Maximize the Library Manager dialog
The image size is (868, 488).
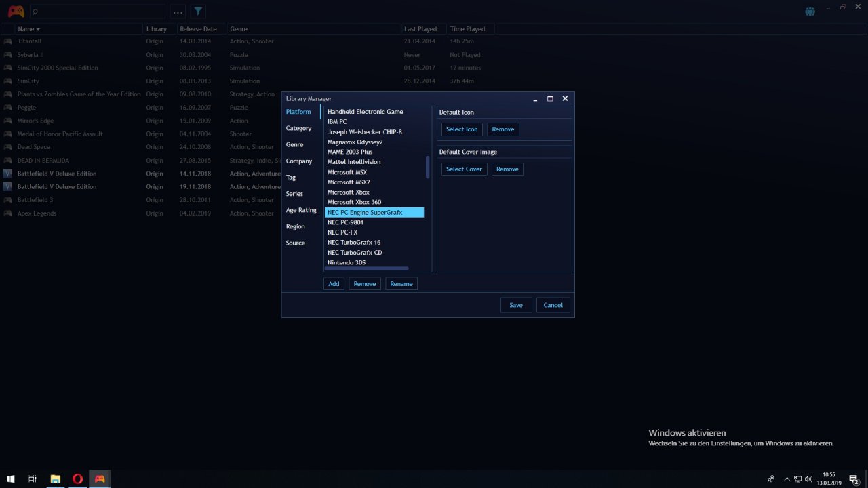(550, 99)
